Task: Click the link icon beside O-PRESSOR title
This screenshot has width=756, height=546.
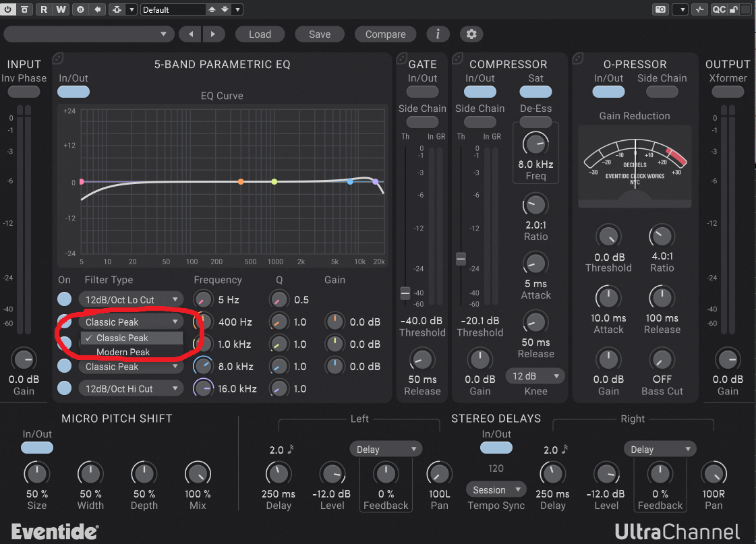Action: (x=577, y=59)
